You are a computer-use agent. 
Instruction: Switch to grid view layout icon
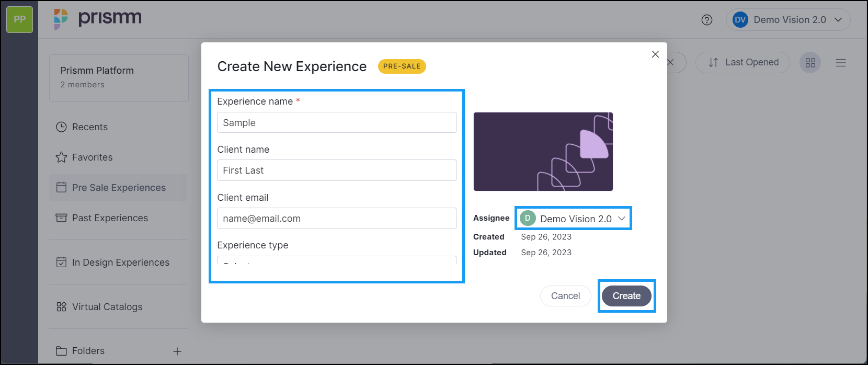810,63
